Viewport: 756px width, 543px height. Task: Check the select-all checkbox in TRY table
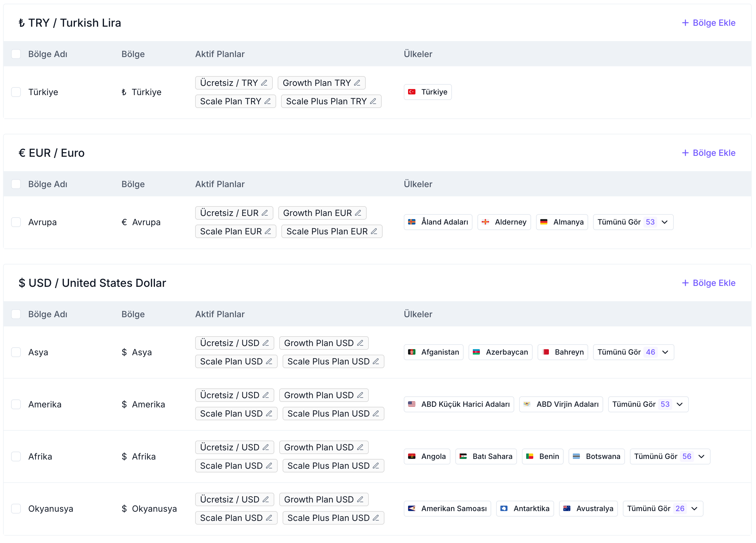[x=16, y=54]
